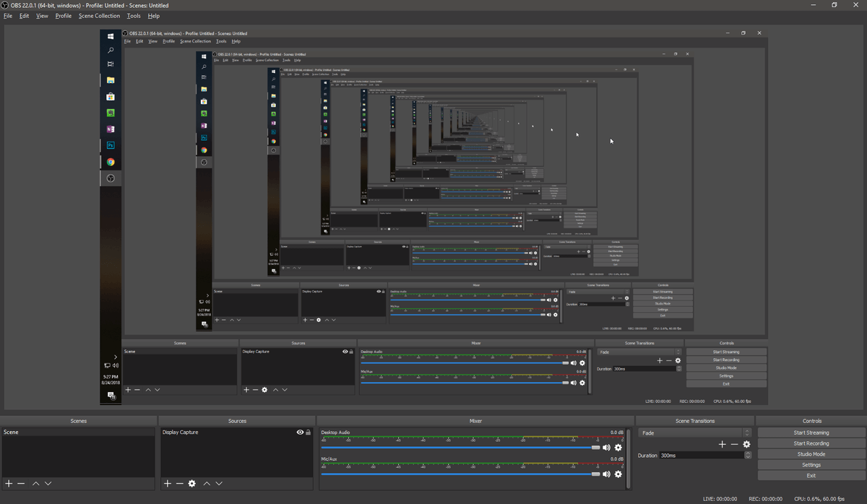
Task: Open Fade dropdown in first nested preview
Action: click(639, 352)
